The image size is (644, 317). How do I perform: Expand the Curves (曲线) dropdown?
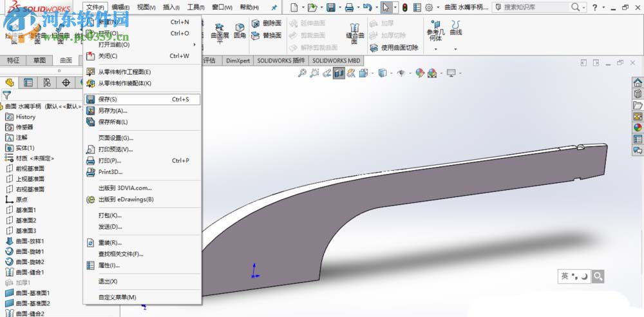point(455,50)
